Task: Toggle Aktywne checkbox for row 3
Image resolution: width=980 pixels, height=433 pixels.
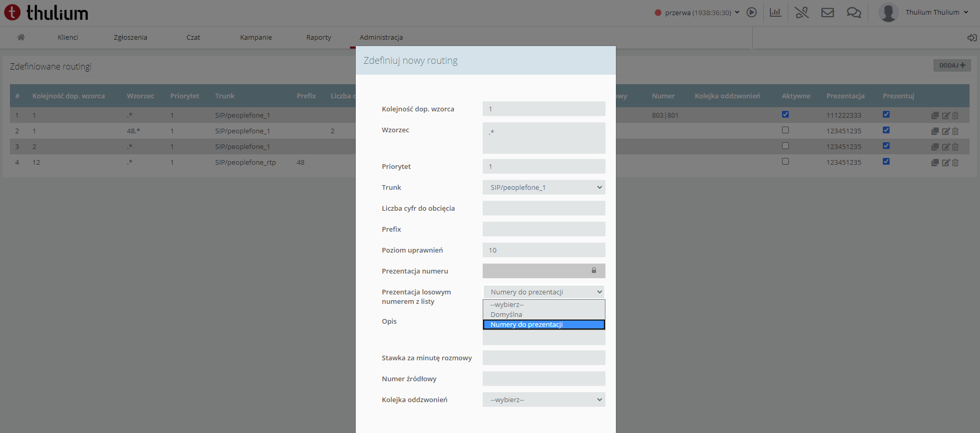Action: tap(785, 145)
